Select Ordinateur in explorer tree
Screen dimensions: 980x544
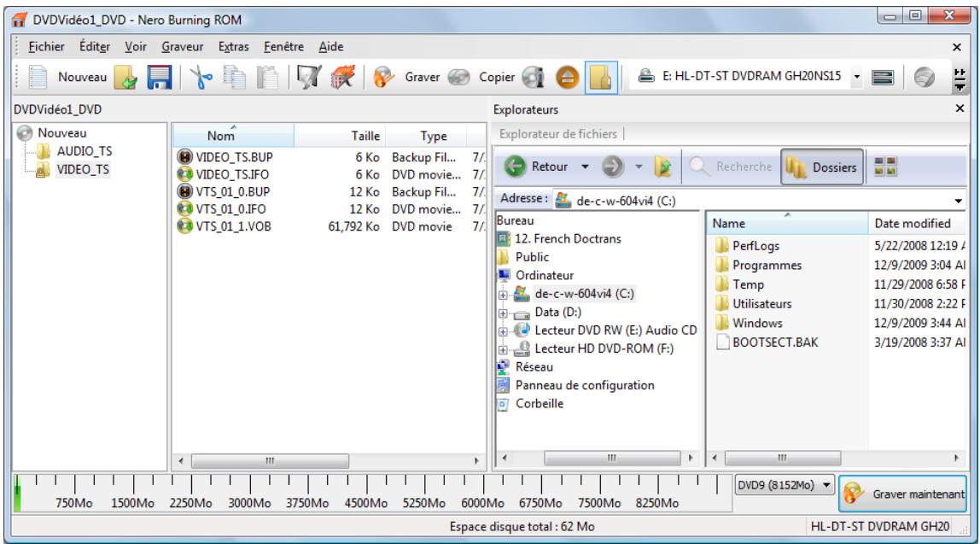(x=544, y=276)
